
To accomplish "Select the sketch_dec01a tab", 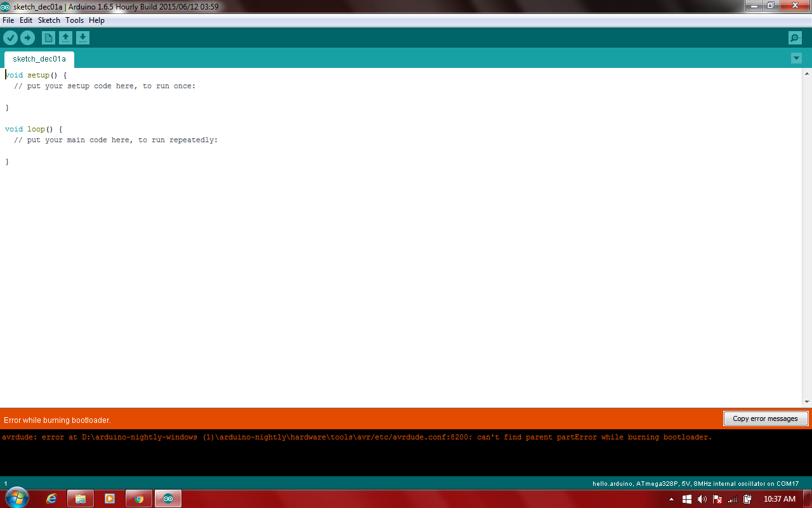I will (x=39, y=59).
